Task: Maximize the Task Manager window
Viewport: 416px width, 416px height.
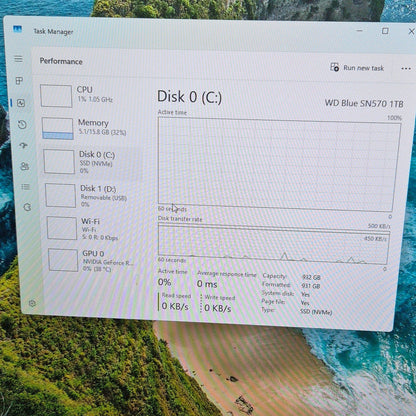Action: [x=385, y=31]
